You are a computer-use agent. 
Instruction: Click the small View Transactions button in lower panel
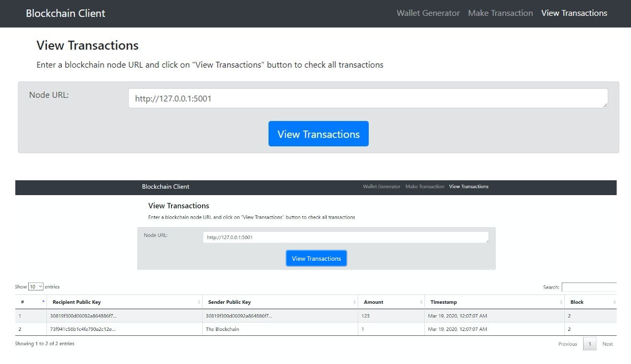pyautogui.click(x=316, y=258)
